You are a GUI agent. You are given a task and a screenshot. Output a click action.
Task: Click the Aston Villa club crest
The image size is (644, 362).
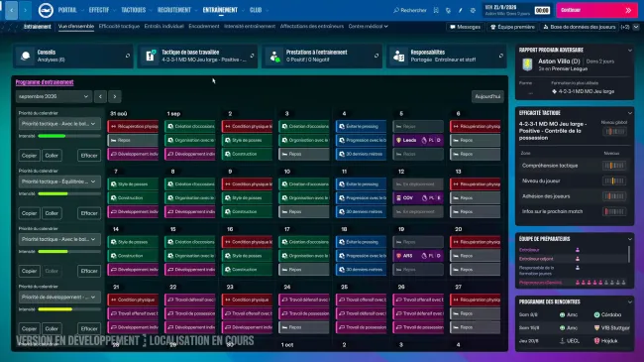point(527,64)
